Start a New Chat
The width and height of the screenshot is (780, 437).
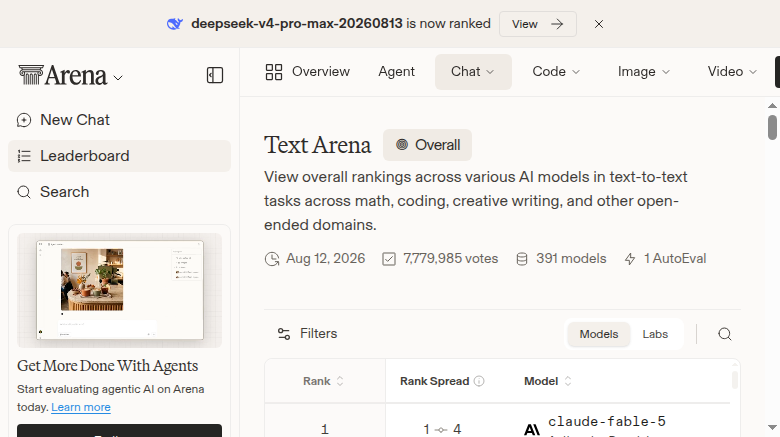coord(119,120)
